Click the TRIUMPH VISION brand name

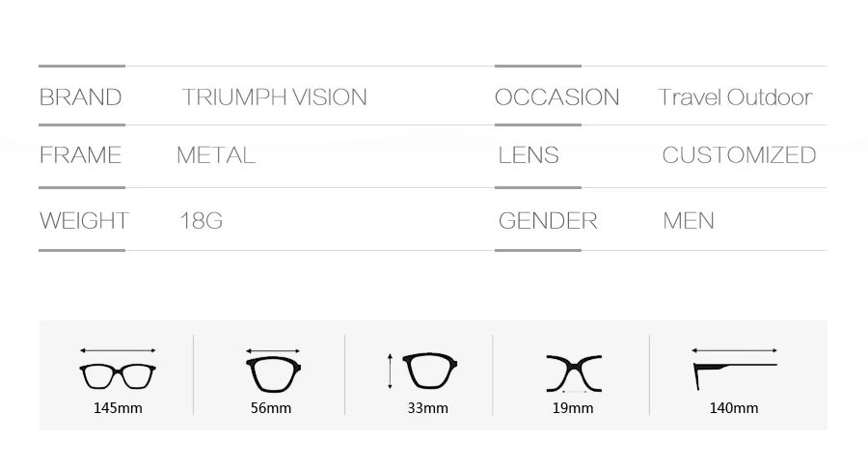pos(274,97)
